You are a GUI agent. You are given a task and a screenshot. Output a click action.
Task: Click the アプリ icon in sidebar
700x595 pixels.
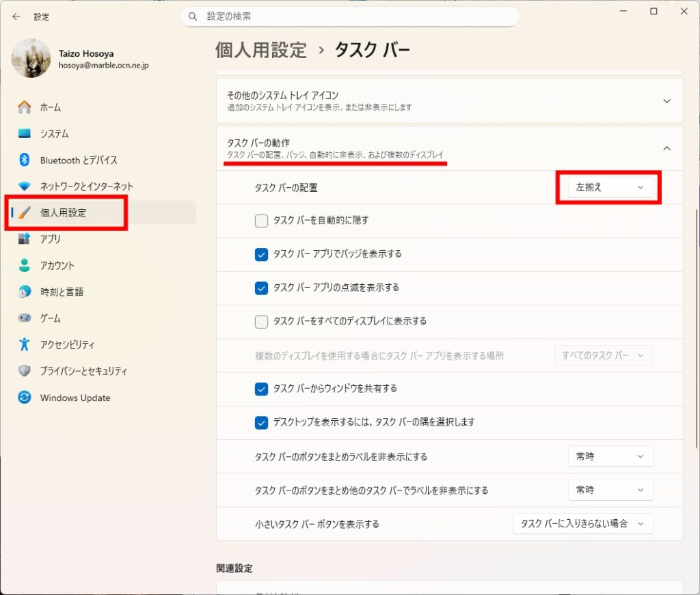tap(25, 239)
